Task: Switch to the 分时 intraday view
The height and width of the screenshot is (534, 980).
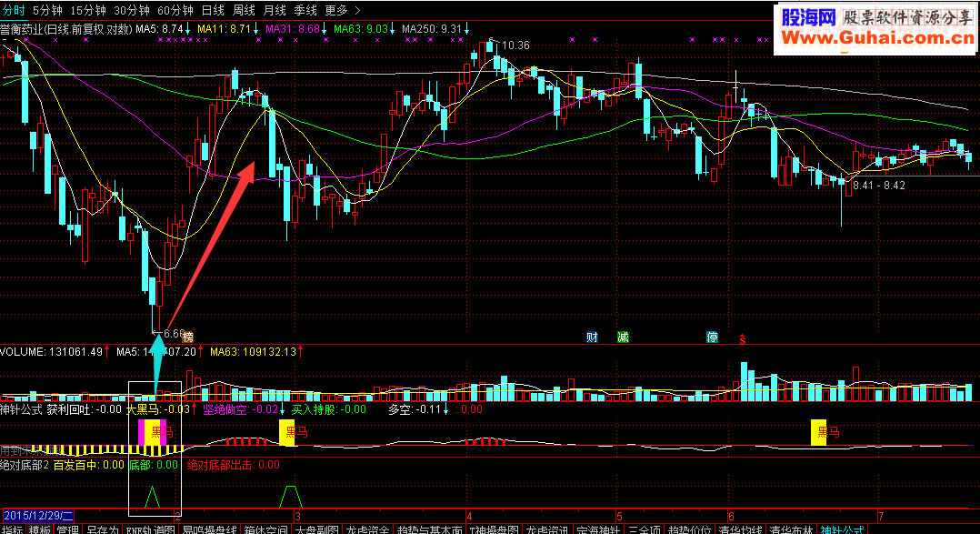Action: (x=14, y=11)
